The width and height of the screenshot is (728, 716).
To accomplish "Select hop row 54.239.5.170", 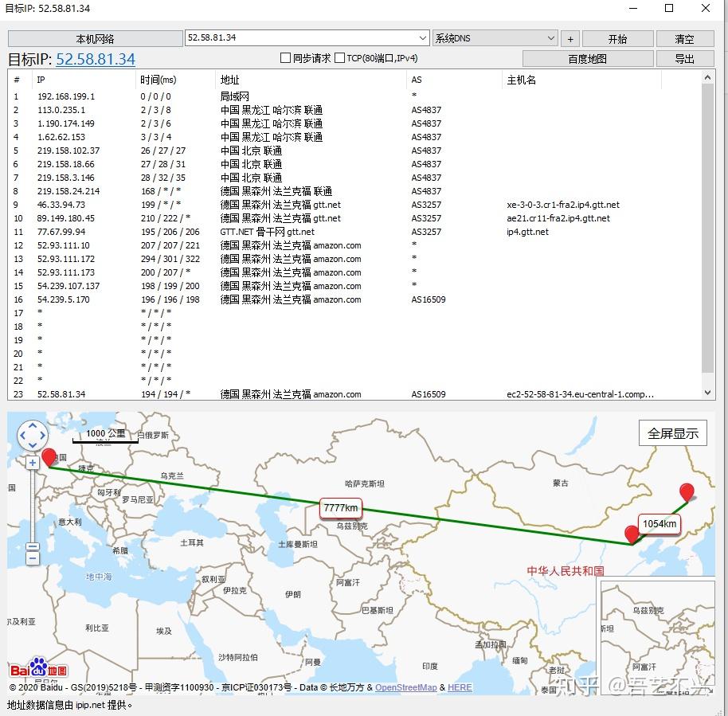I will (354, 299).
